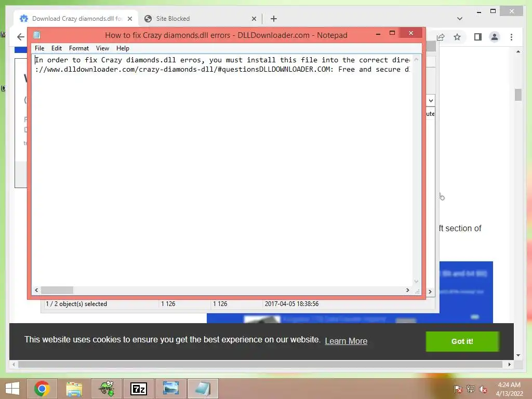532x399 pixels.
Task: Click Notepad horizontal scrollbar thumb
Action: pyautogui.click(x=57, y=290)
